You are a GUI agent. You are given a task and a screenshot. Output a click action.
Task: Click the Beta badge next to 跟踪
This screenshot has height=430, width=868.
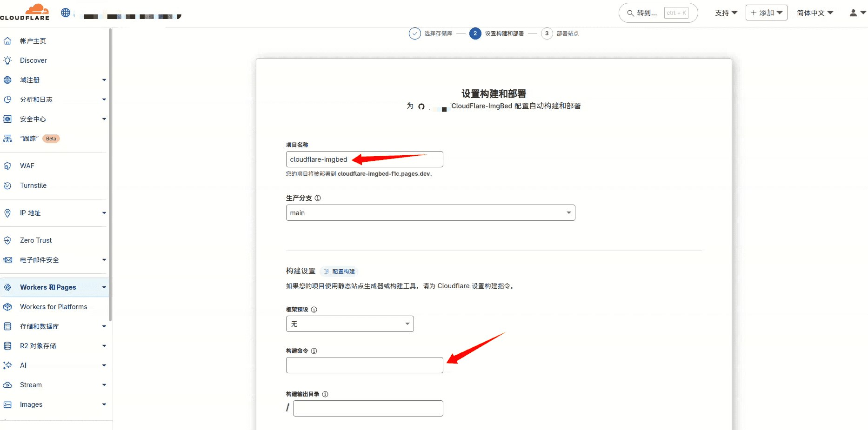(x=51, y=139)
